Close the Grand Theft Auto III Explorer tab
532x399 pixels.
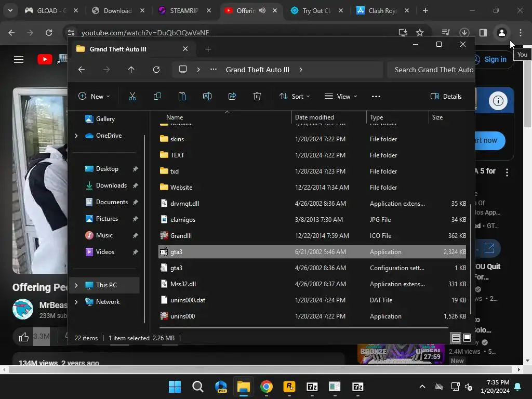tap(185, 49)
